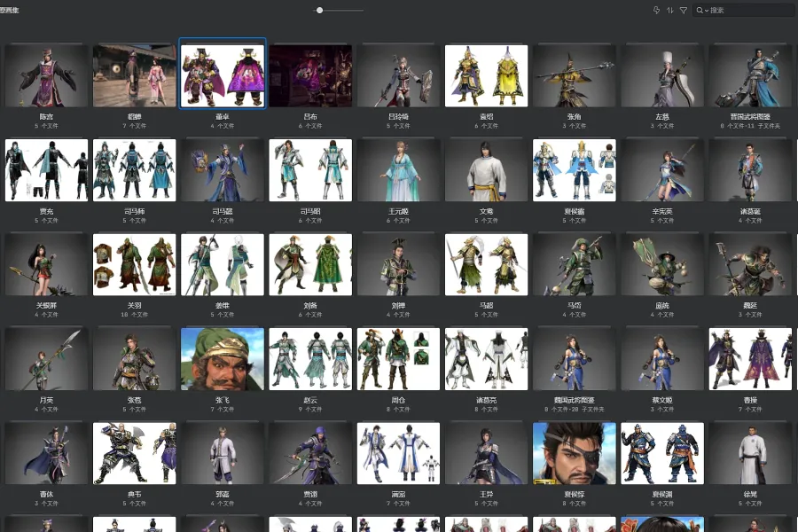Select the 左慈 folder thumbnail

tap(662, 76)
